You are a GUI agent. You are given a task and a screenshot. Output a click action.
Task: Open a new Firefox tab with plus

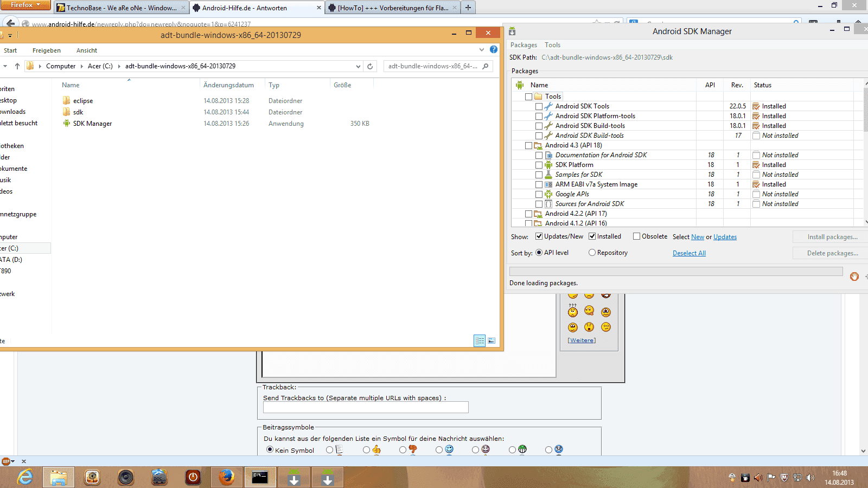coord(468,8)
